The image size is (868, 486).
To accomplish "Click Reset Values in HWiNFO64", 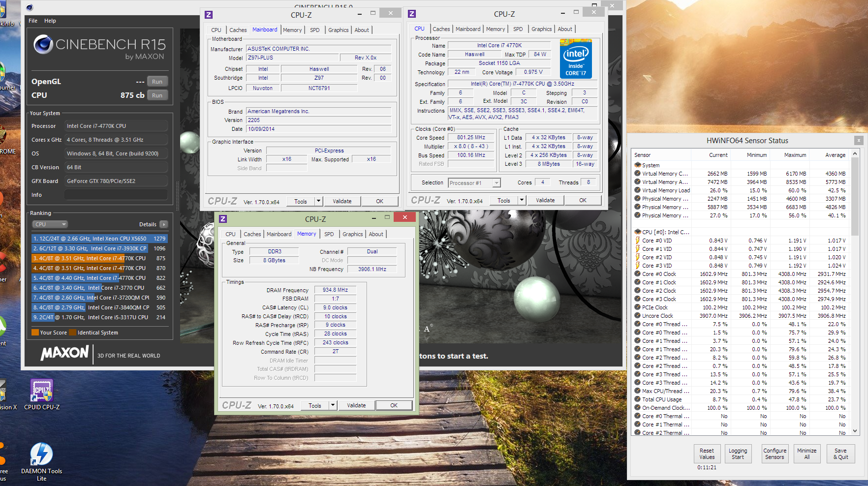I will coord(707,454).
